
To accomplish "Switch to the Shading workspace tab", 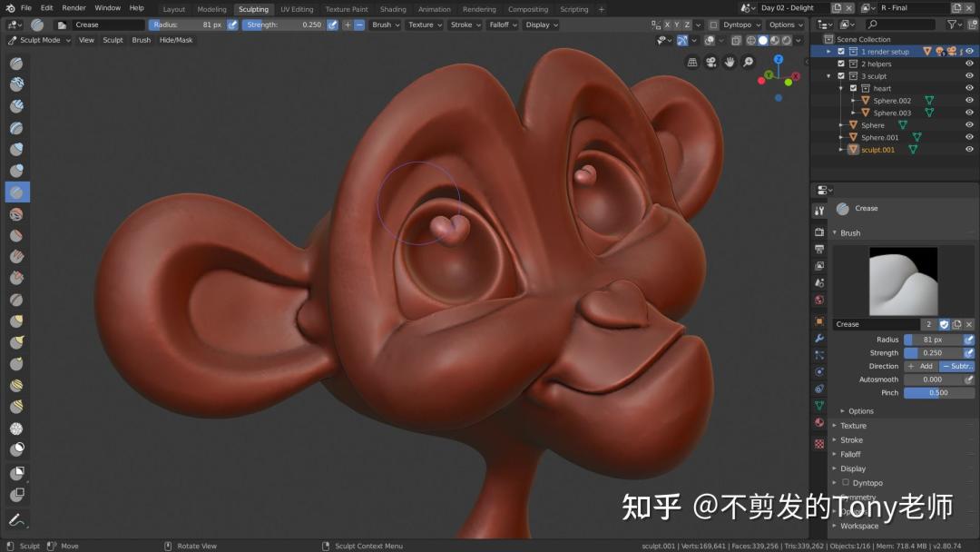I will 393,9.
